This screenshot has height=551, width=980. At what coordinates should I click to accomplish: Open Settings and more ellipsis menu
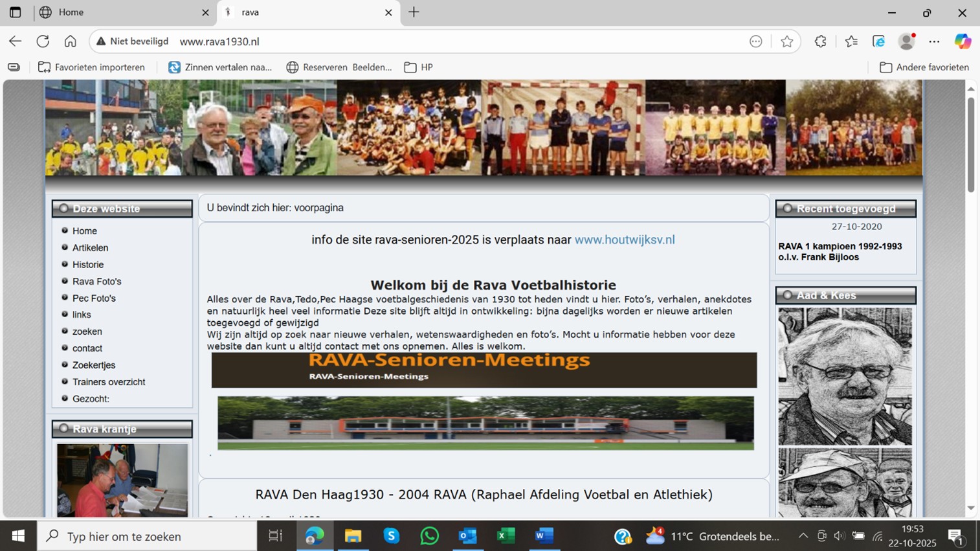934,41
